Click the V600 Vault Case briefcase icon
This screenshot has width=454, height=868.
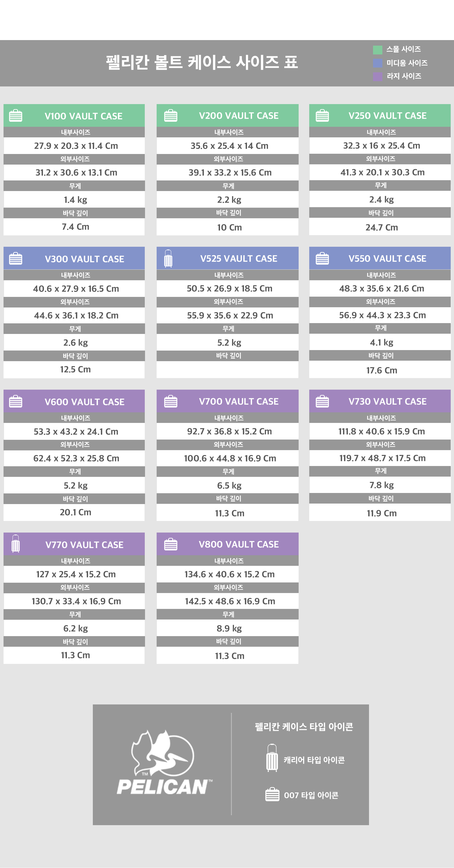click(16, 401)
